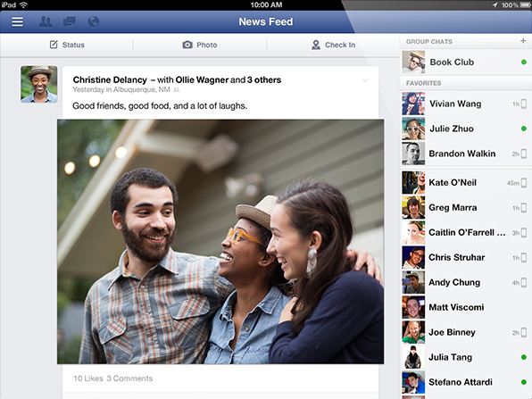Open the Albuquerque, NM location link
The width and height of the screenshot is (532, 399).
tap(142, 89)
